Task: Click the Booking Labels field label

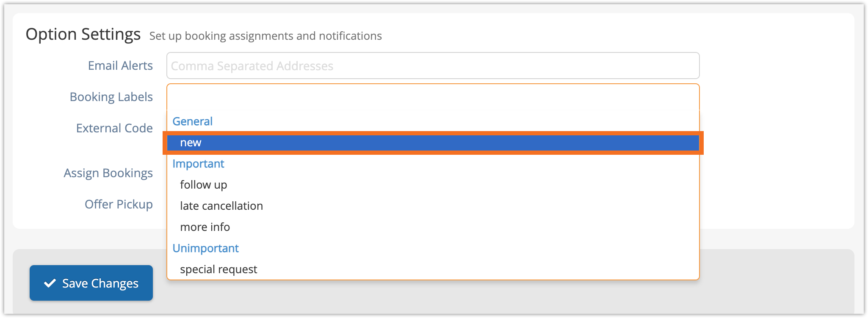Action: point(111,97)
